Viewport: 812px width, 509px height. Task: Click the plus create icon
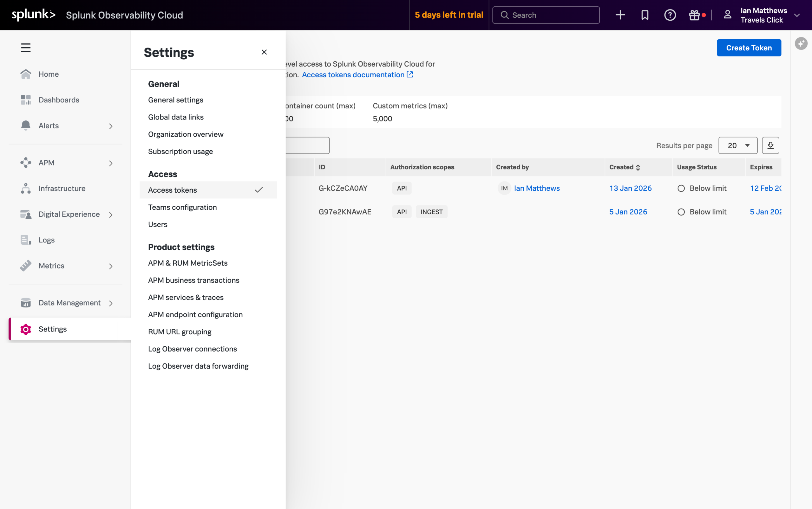click(x=620, y=15)
